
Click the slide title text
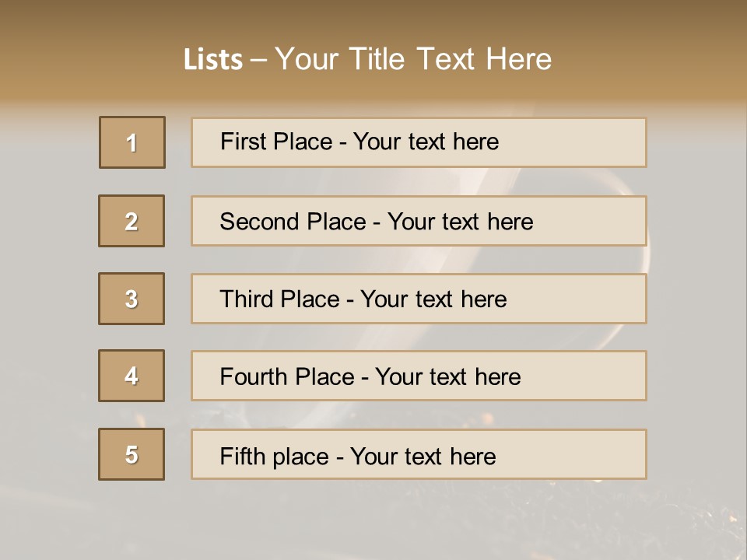367,58
